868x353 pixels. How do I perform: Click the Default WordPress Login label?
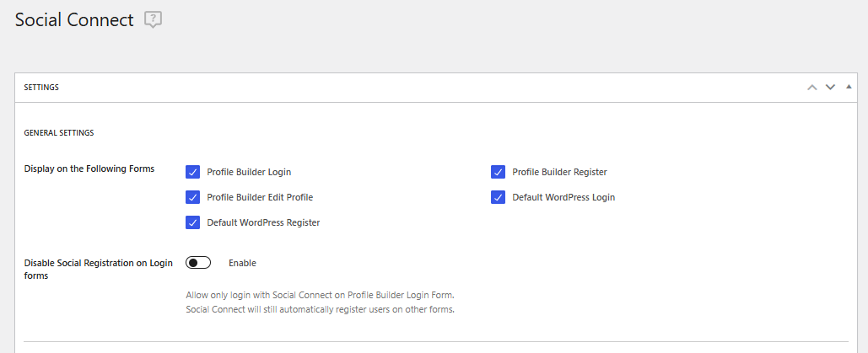pyautogui.click(x=563, y=197)
